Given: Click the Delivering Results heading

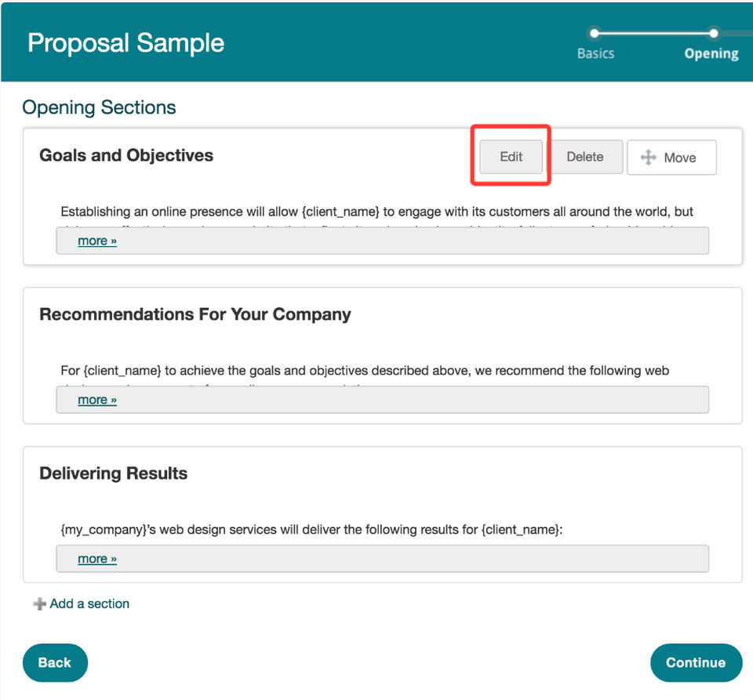Looking at the screenshot, I should (114, 473).
